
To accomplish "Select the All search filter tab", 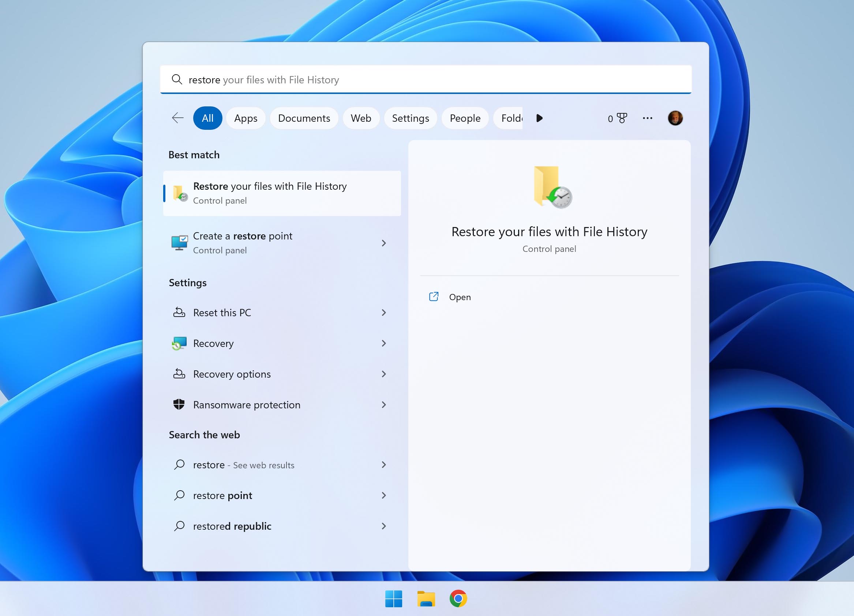I will click(207, 118).
